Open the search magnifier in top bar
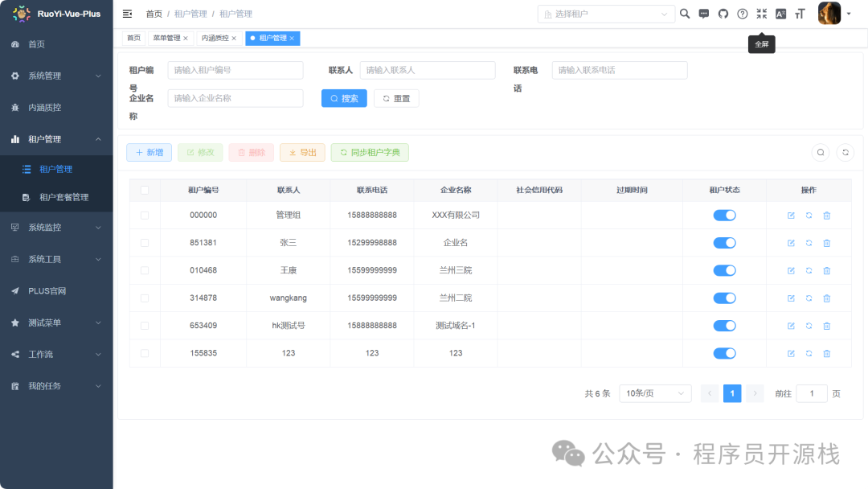The height and width of the screenshot is (489, 868). (x=685, y=14)
